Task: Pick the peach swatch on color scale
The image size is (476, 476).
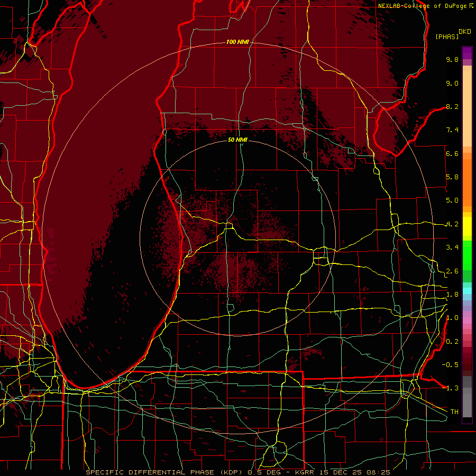Action: 467,109
